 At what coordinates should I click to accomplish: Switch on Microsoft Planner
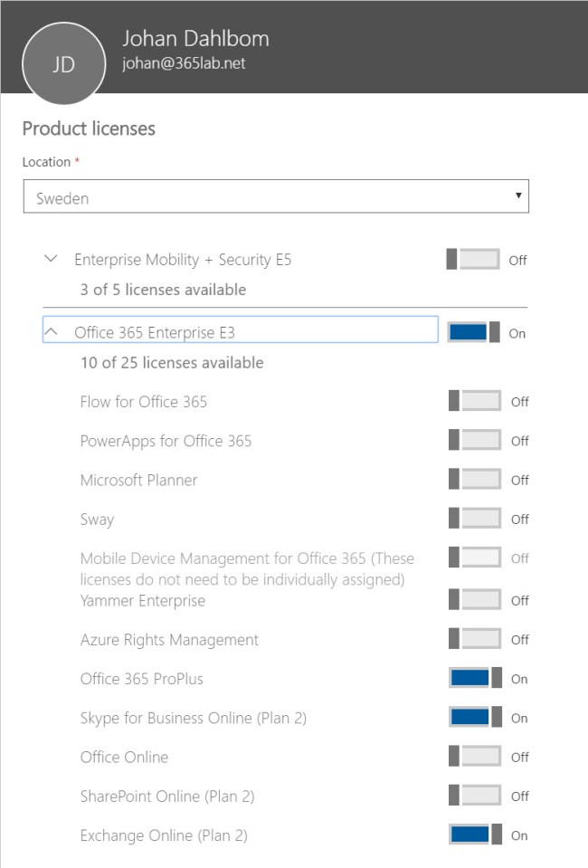coord(475,480)
